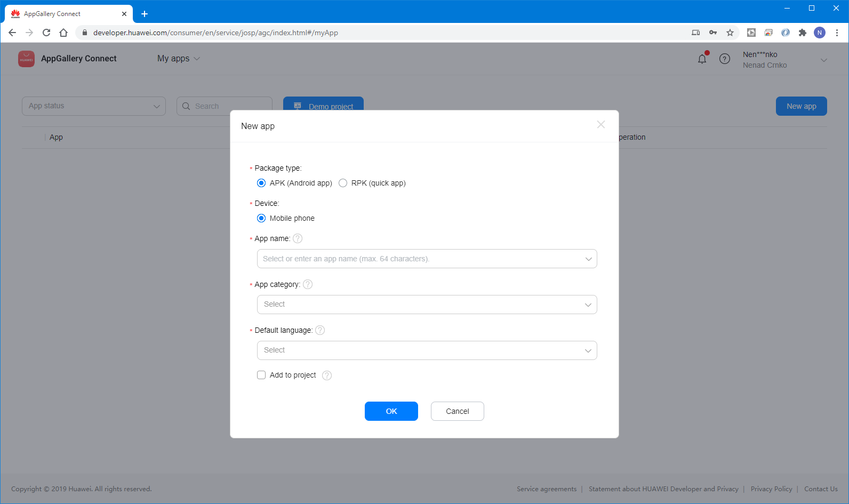Click the Cancel button
This screenshot has height=504, width=849.
(x=458, y=411)
